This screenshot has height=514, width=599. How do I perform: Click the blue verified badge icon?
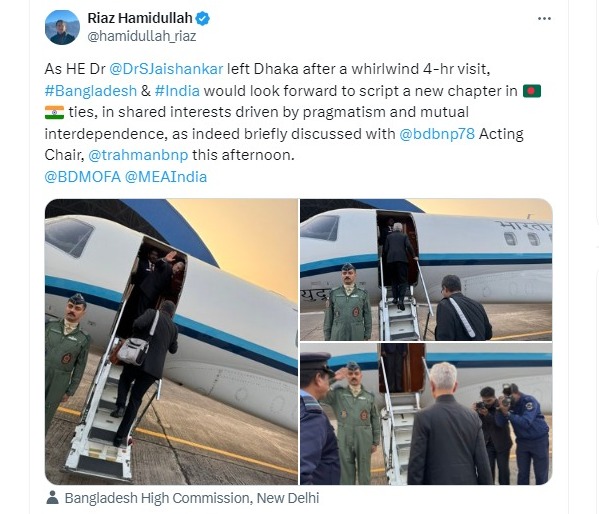202,18
